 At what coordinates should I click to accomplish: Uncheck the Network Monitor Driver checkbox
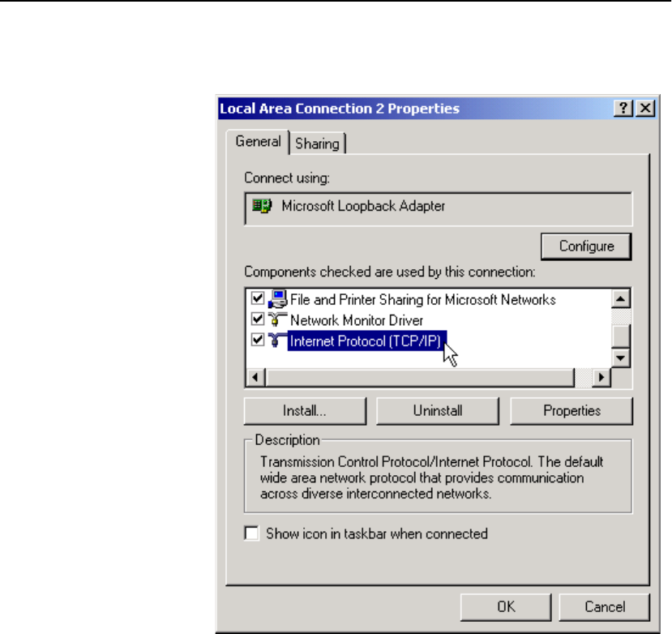tap(258, 319)
